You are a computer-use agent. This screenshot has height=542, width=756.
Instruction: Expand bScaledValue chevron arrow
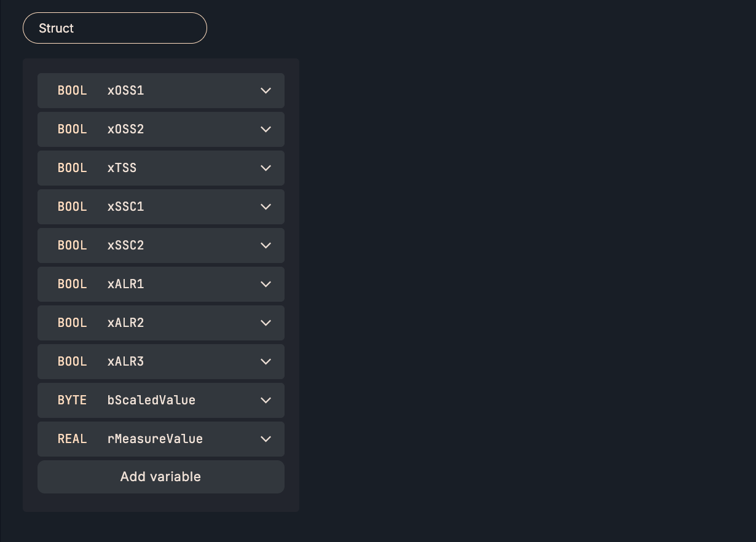tap(266, 401)
